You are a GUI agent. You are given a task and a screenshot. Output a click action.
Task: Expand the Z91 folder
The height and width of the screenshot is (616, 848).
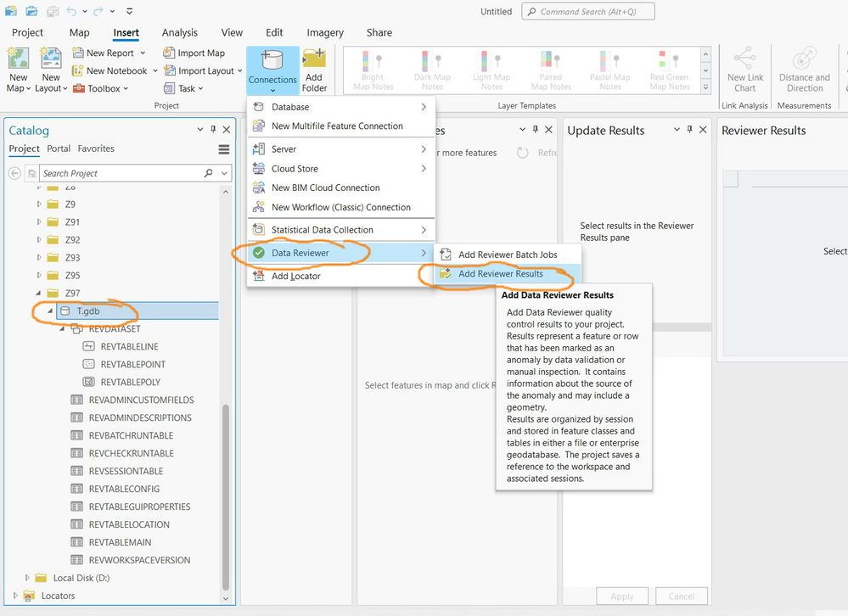point(39,222)
